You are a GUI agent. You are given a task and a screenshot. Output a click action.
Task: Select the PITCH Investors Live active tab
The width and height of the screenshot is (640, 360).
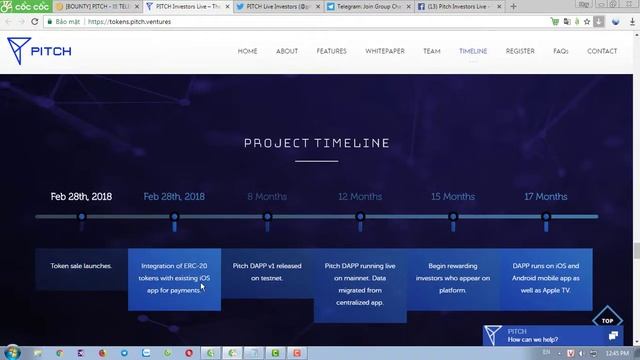point(189,7)
